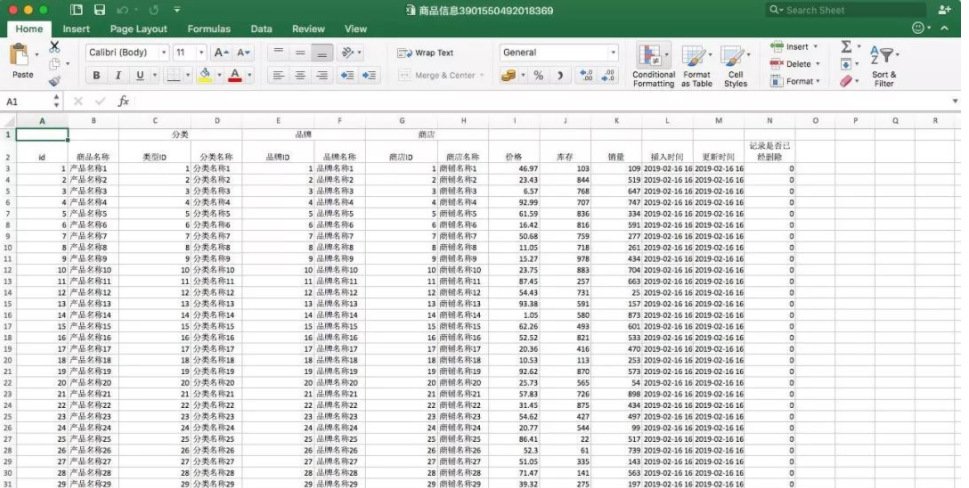Viewport: 969px width, 488px height.
Task: Toggle bottom vertical alignment
Action: click(x=322, y=53)
